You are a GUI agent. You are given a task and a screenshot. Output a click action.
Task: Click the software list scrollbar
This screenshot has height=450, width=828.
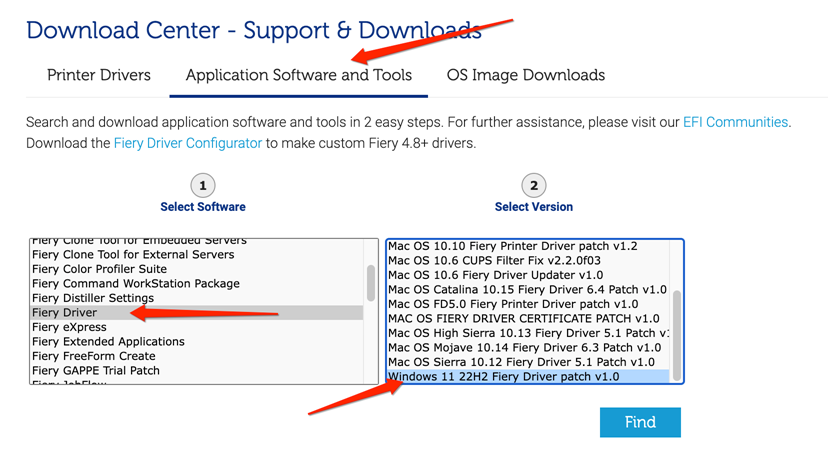pos(371,282)
